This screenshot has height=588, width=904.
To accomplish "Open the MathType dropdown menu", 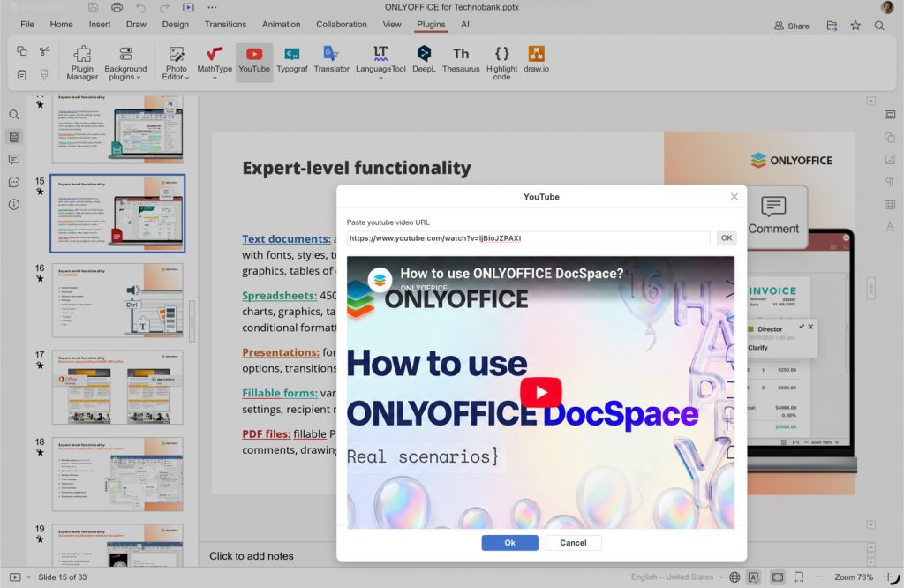I will 215,78.
